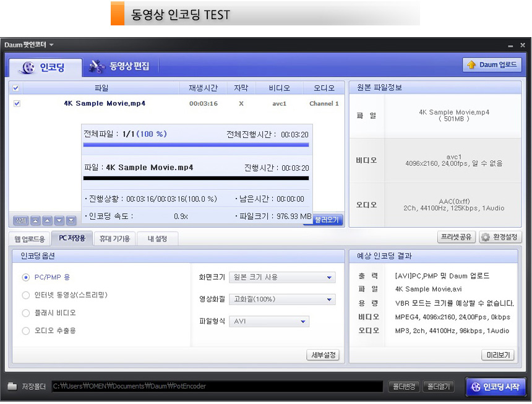Image resolution: width=532 pixels, height=404 pixels.
Task: Switch to the 휴대 기기용 tab
Action: click(x=114, y=239)
